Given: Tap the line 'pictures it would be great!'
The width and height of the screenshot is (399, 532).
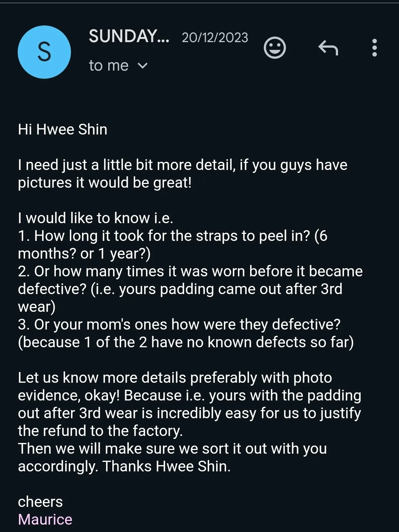Looking at the screenshot, I should pos(105,183).
